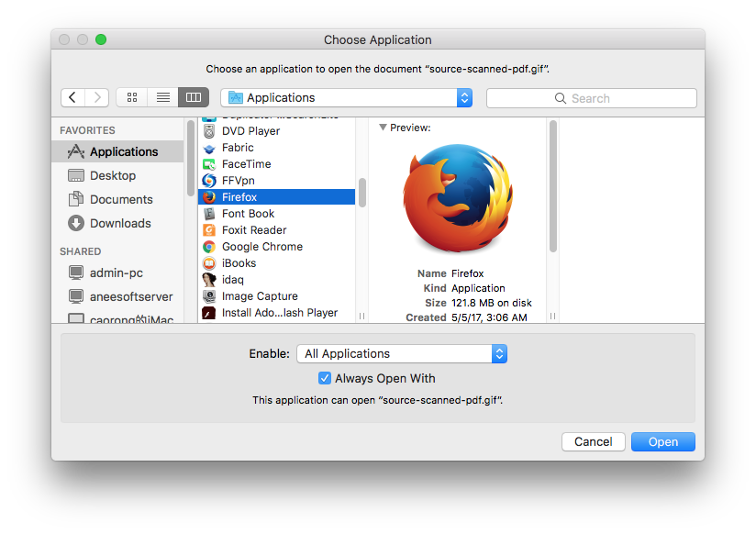Click the Open button
The height and width of the screenshot is (534, 756).
[x=663, y=442]
